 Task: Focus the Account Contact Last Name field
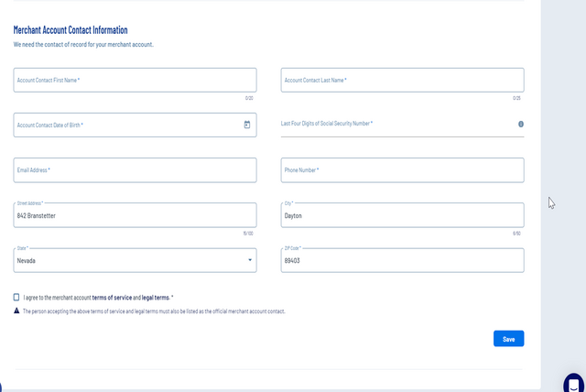pyautogui.click(x=402, y=80)
